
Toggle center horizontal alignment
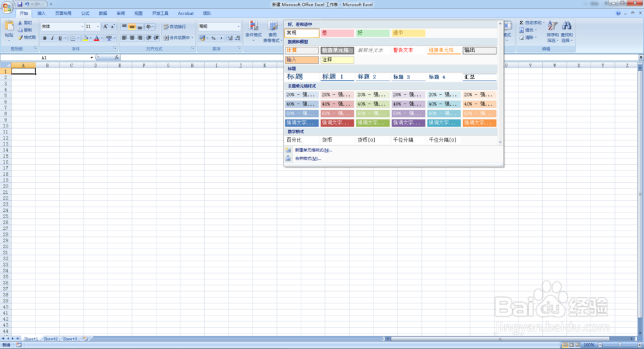[x=132, y=38]
